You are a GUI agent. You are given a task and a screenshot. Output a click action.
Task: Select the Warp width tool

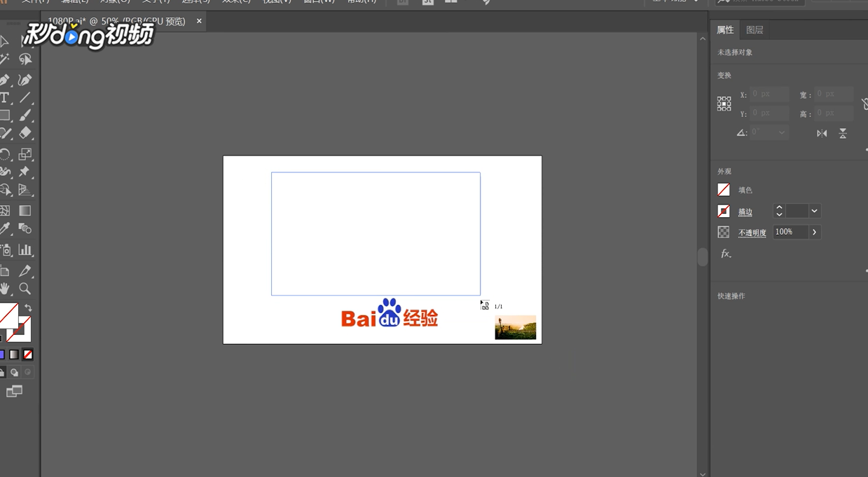pyautogui.click(x=5, y=172)
